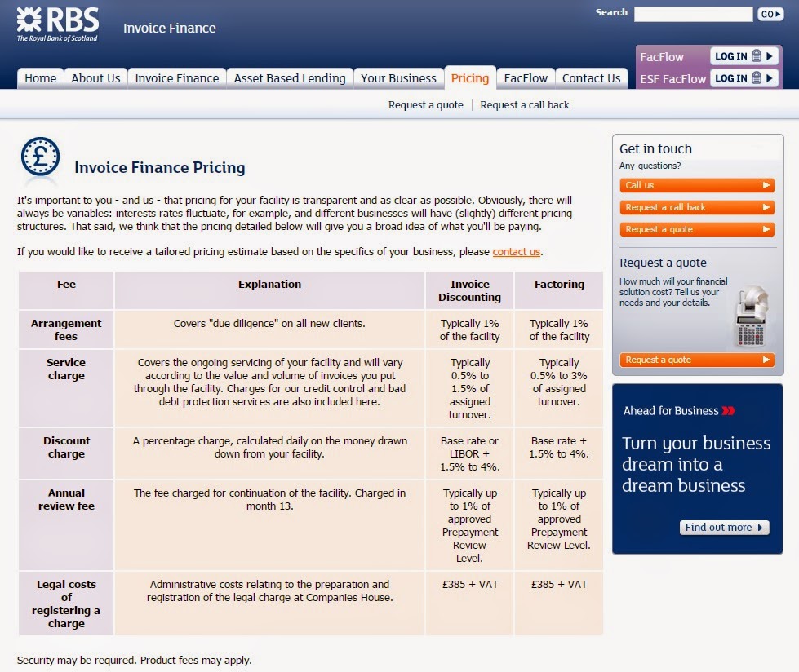
Task: Click the orange Request a call back button
Action: pos(697,207)
